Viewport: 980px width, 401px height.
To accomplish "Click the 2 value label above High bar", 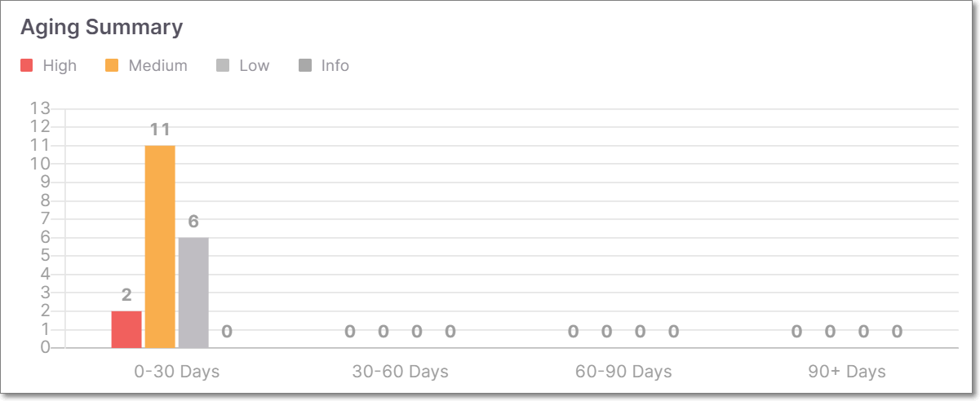I will tap(126, 295).
